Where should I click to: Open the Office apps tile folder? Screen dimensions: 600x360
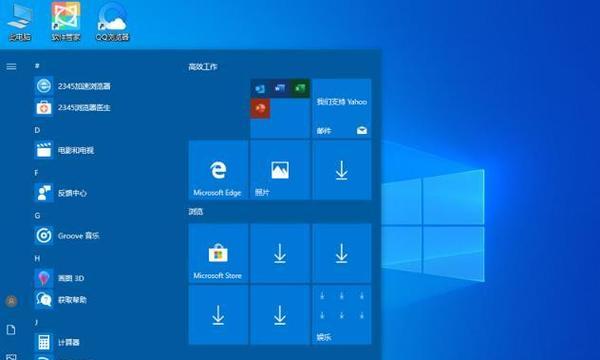tap(280, 108)
